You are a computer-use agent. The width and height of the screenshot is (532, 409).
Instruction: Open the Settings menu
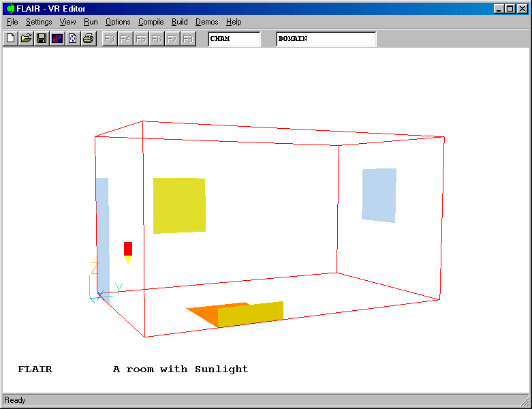(39, 22)
